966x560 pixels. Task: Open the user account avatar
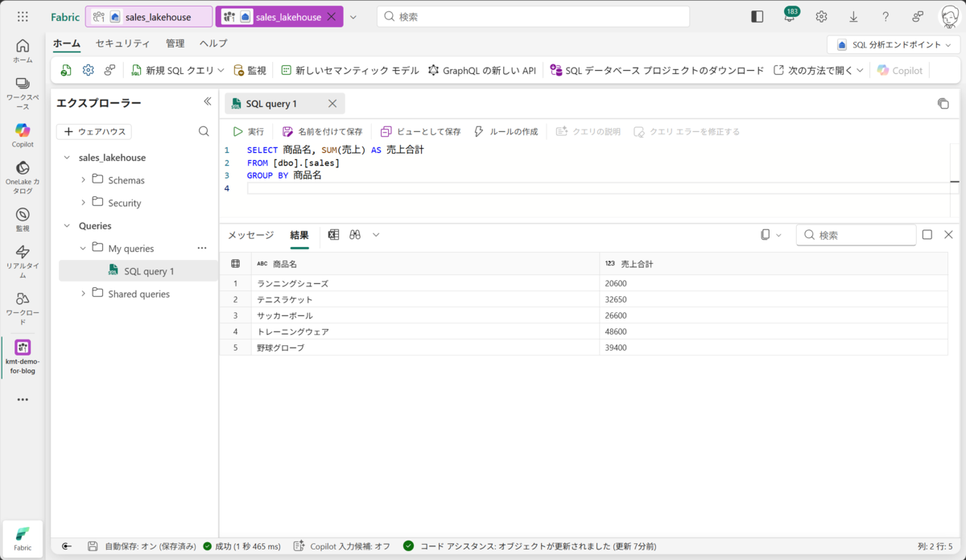(950, 17)
